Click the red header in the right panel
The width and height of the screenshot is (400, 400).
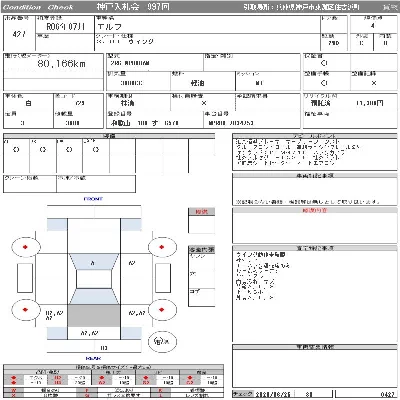[314, 211]
